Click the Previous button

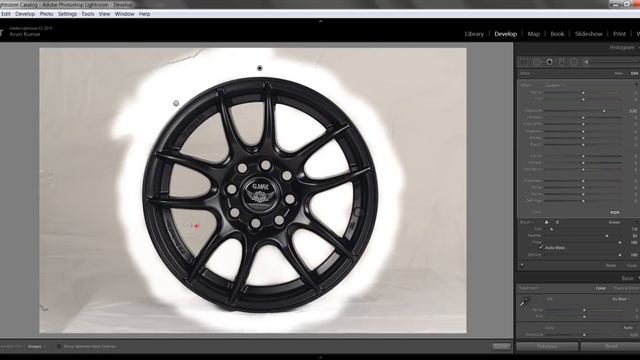547,347
